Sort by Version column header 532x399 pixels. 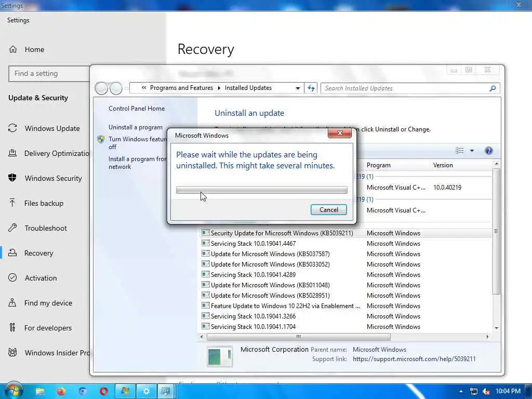click(x=443, y=165)
